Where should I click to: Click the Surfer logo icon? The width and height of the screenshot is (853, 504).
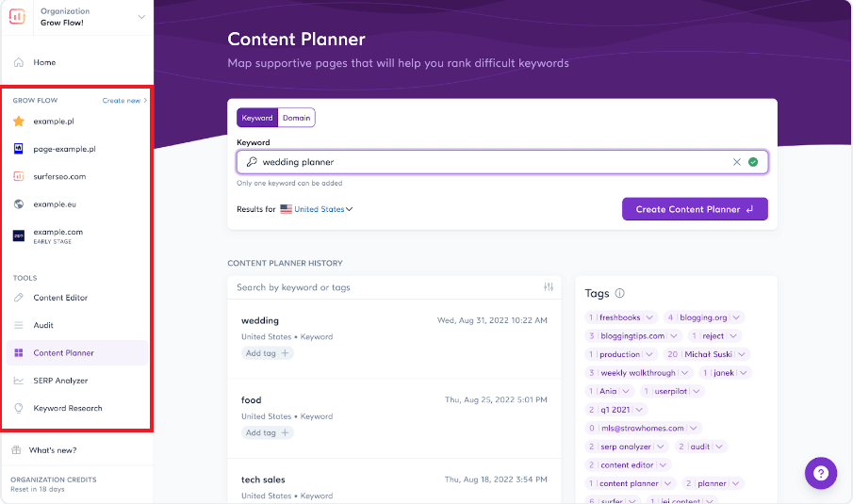pyautogui.click(x=19, y=17)
